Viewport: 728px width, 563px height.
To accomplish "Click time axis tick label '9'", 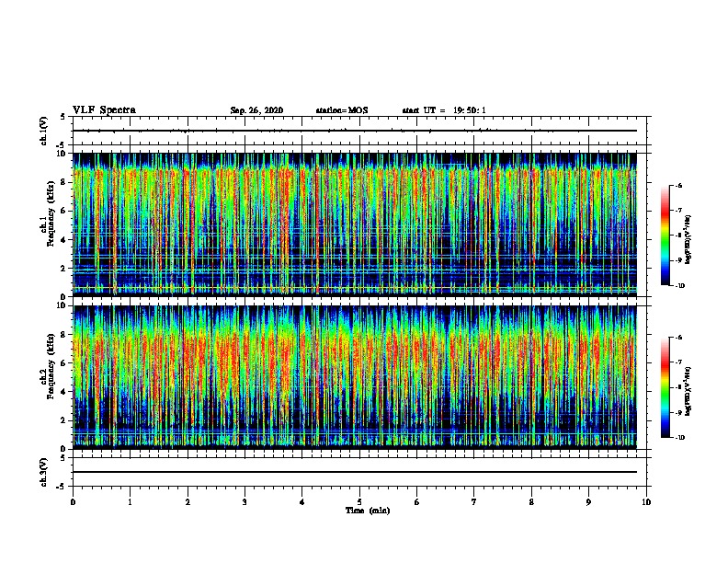I will click(588, 502).
